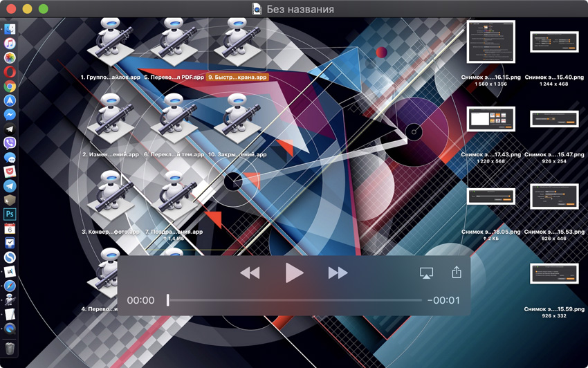Select thumbnail 'Снимок э....15.47.png'
588x368 pixels.
[x=554, y=119]
